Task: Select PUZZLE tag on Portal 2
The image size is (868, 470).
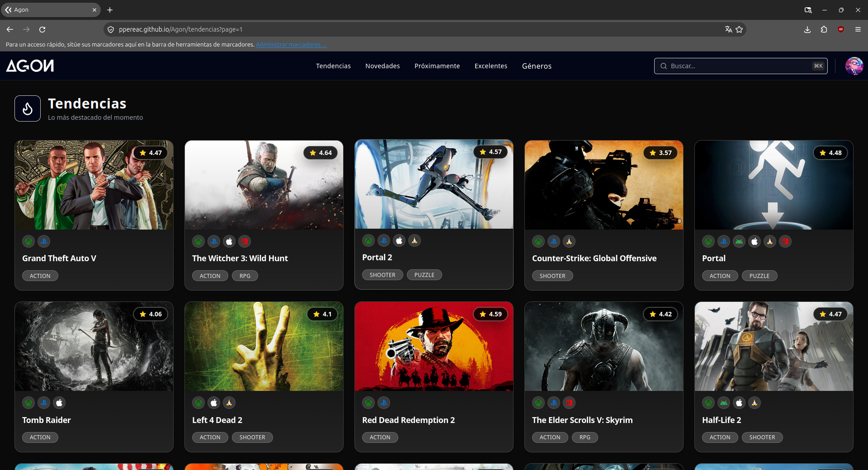Action: [425, 275]
